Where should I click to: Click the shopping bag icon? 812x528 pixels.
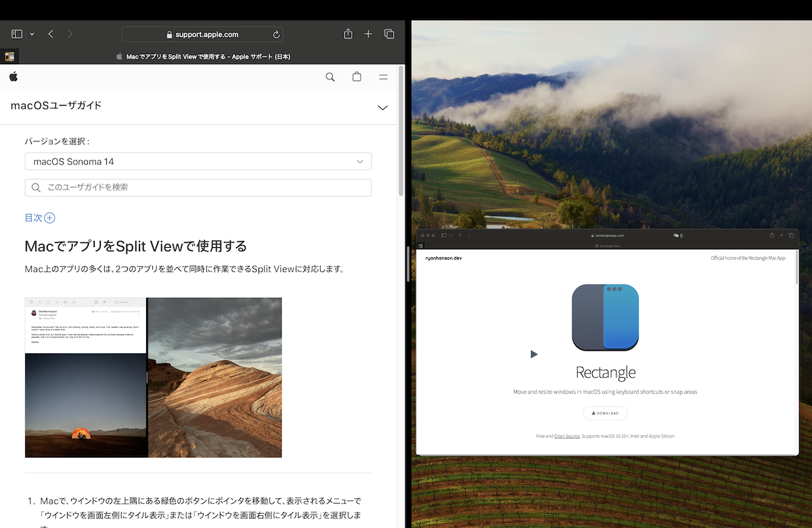(357, 76)
